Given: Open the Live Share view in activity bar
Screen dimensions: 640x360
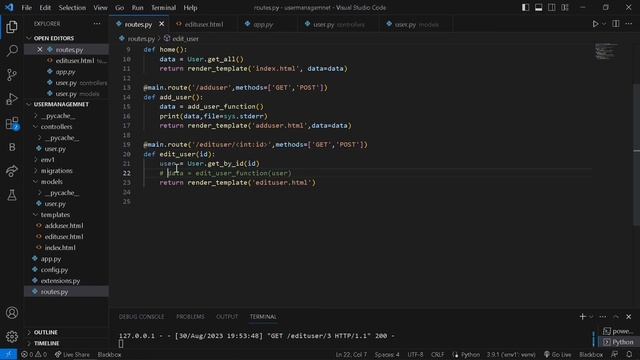Looking at the screenshot, I should (x=12, y=171).
